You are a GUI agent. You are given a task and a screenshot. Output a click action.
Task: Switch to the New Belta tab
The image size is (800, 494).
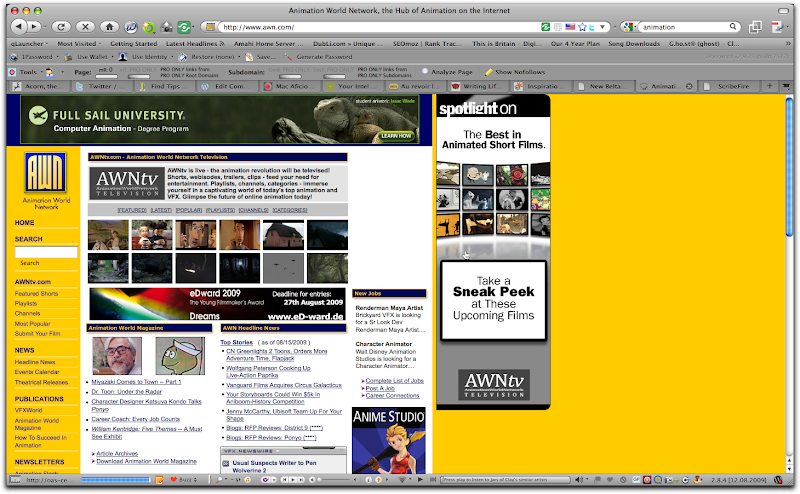click(605, 86)
